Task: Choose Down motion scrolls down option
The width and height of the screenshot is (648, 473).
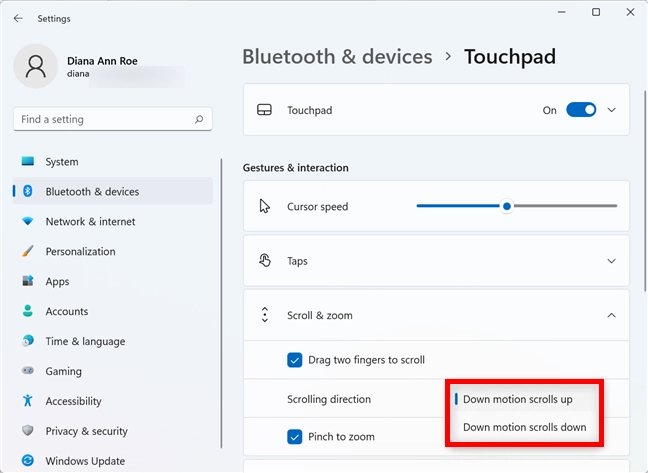Action: (x=524, y=427)
